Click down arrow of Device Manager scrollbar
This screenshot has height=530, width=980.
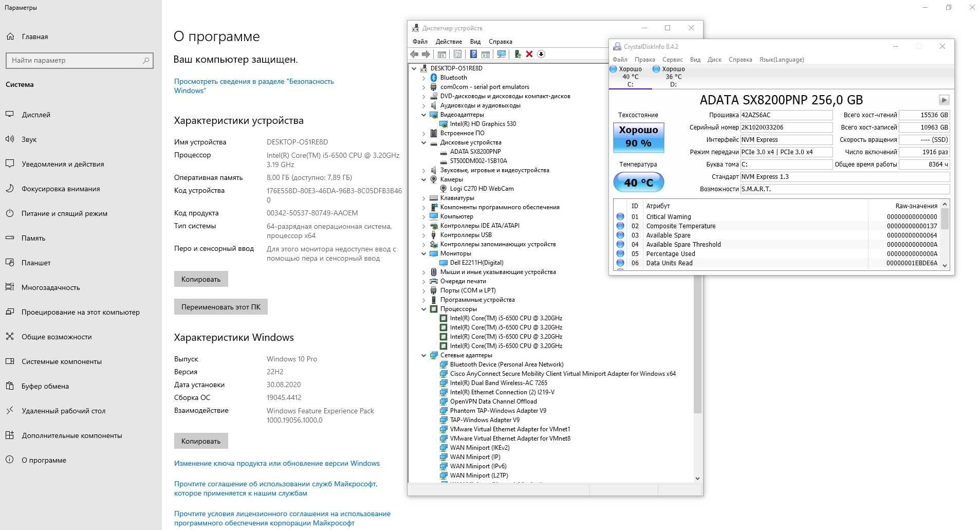click(x=697, y=478)
